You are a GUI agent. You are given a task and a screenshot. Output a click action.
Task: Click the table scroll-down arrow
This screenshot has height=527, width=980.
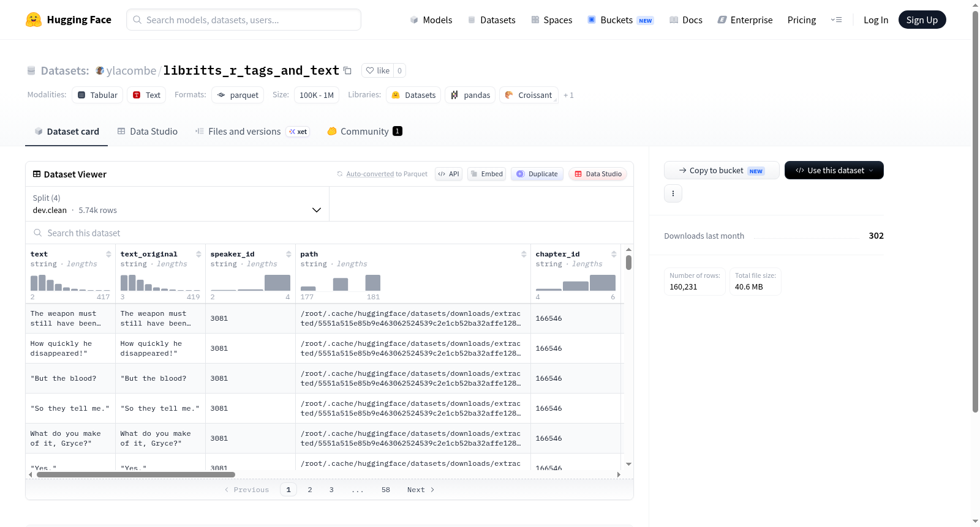[628, 465]
